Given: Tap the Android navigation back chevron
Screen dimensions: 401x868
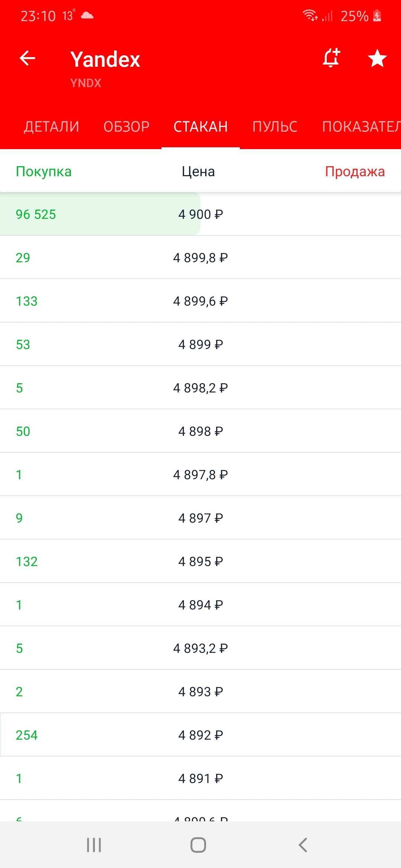Looking at the screenshot, I should pyautogui.click(x=303, y=845).
